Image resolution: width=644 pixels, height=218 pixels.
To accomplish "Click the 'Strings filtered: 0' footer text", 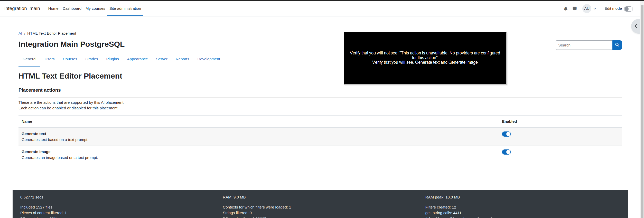I will point(237,213).
